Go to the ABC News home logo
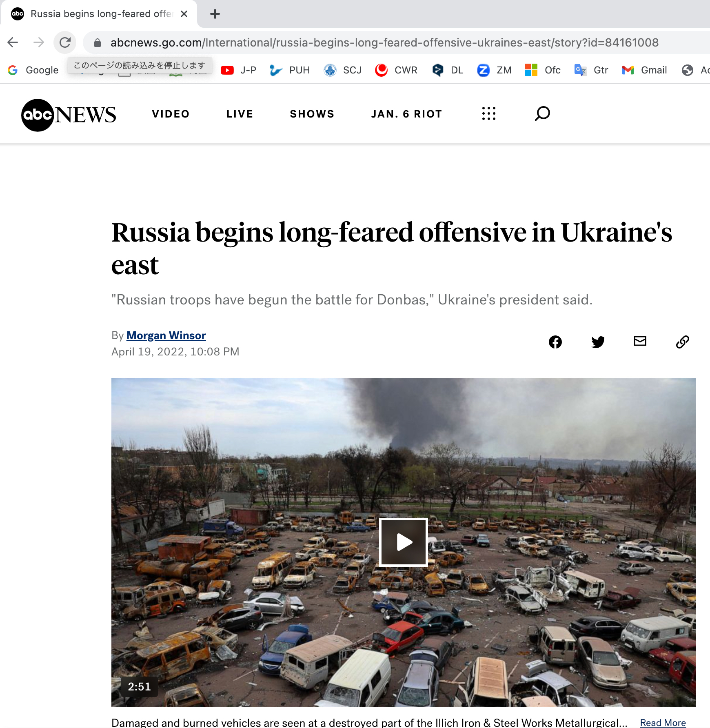Screen dimensions: 710x728 [69, 115]
